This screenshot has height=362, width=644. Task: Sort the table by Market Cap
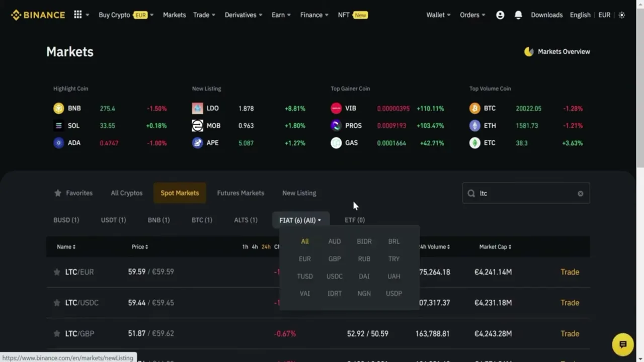[x=496, y=247]
